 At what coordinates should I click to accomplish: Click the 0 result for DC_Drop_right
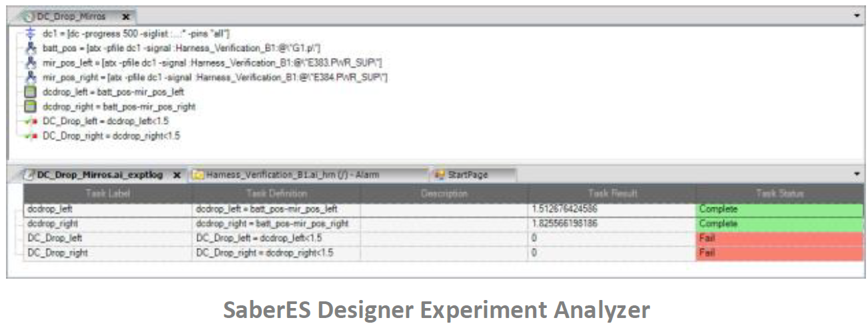click(x=534, y=253)
